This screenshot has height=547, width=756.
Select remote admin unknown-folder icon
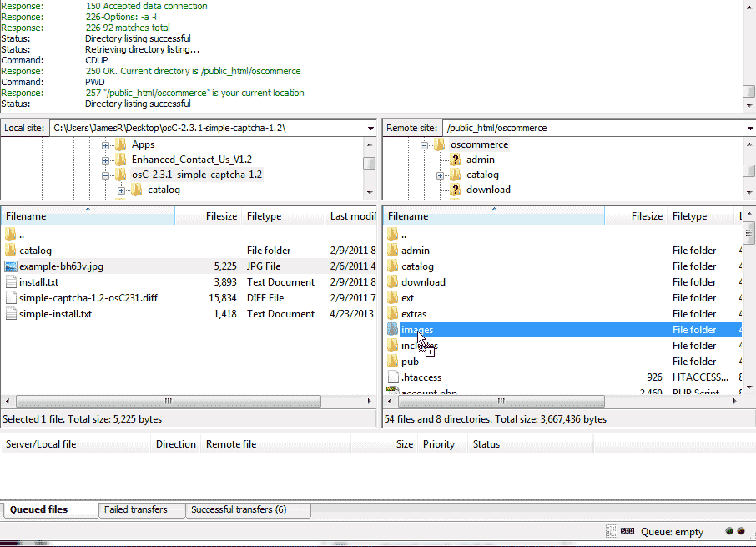click(455, 160)
